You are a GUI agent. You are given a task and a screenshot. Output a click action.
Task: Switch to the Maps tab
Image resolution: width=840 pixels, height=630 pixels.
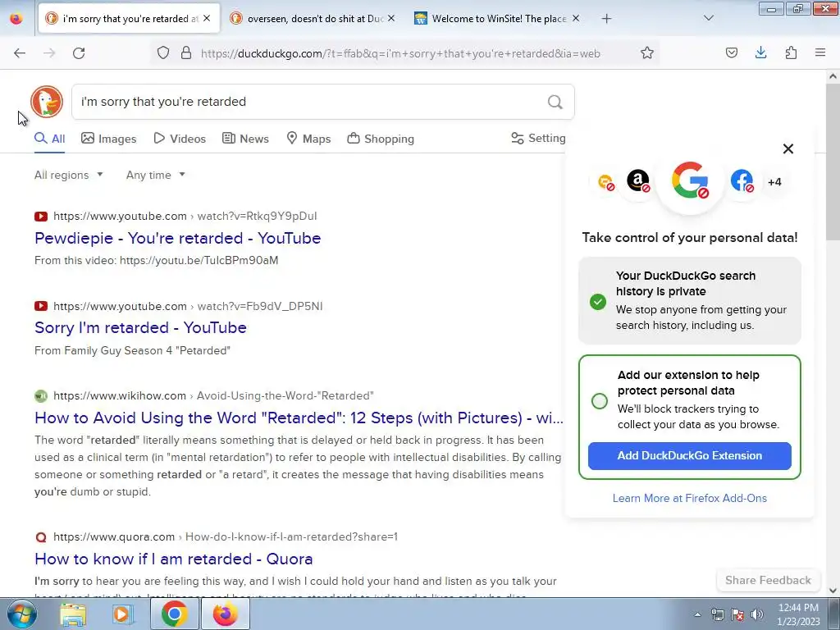point(308,139)
